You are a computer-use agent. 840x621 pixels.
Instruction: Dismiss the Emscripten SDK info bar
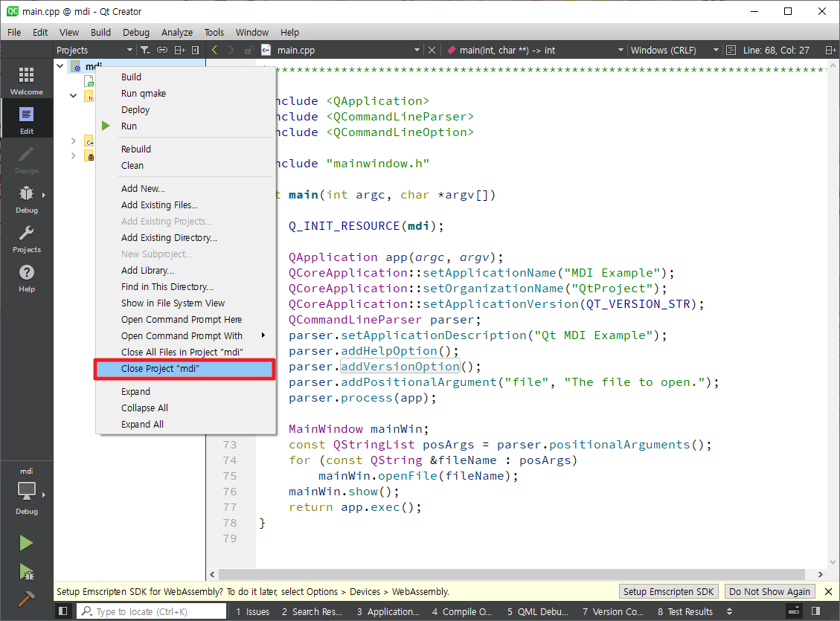828,591
